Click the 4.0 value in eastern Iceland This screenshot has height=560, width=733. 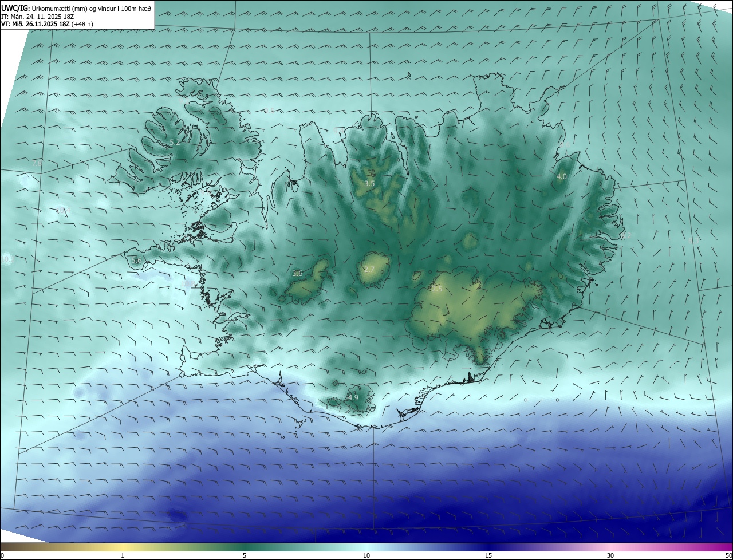click(562, 177)
